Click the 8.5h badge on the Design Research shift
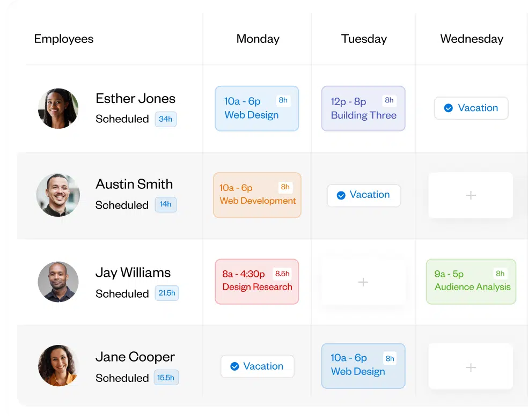Screen dimensions: 528x420 coord(283,274)
